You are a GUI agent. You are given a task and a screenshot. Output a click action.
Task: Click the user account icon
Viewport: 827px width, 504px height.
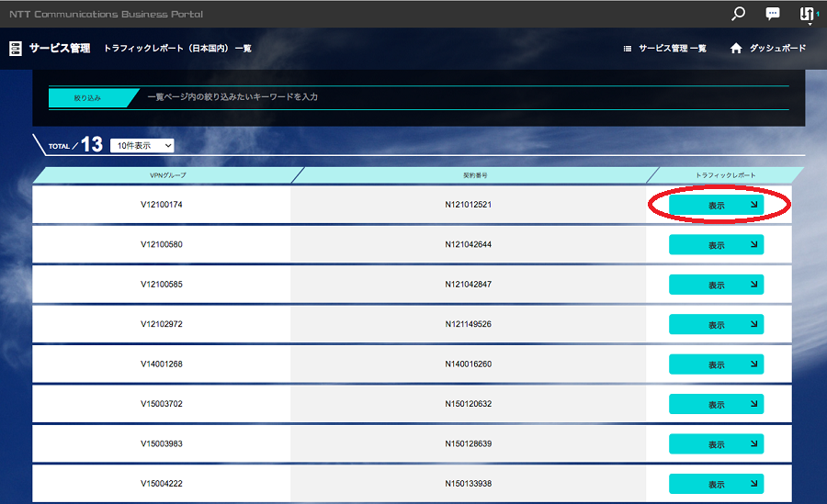(x=808, y=14)
